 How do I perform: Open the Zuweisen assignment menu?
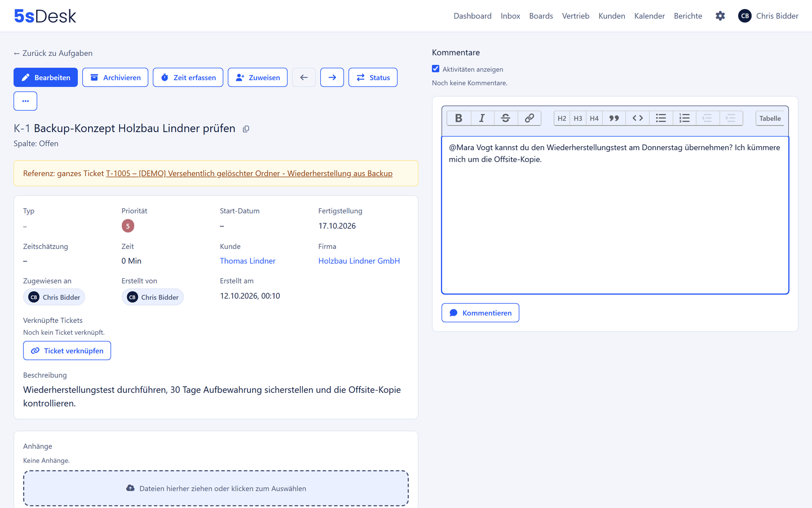[258, 77]
